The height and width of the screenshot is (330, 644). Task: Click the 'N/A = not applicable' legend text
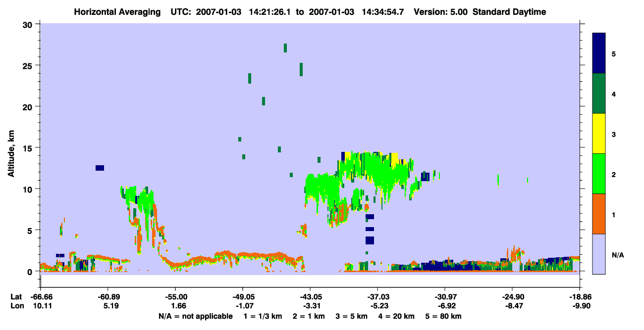(196, 317)
